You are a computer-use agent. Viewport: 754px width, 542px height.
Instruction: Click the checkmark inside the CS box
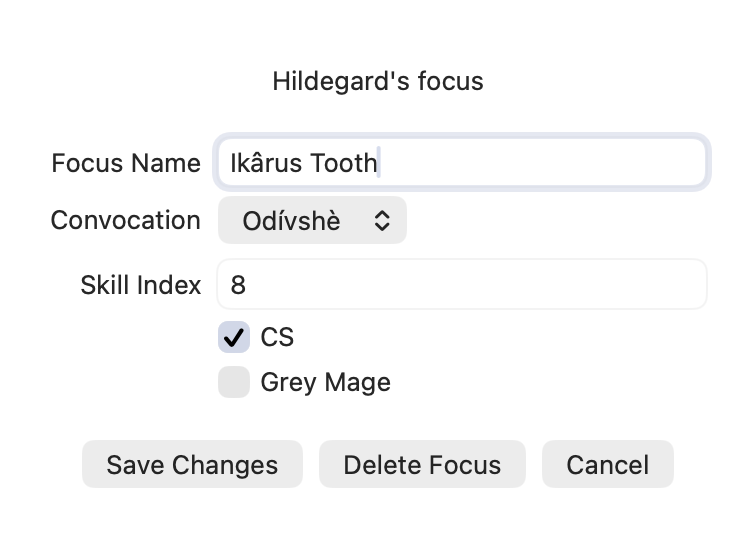click(234, 337)
